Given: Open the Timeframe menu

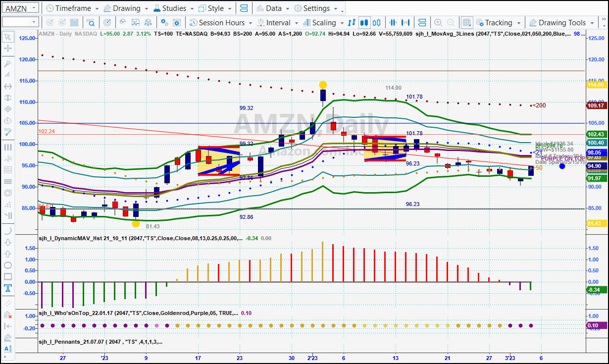Looking at the screenshot, I should tap(72, 8).
